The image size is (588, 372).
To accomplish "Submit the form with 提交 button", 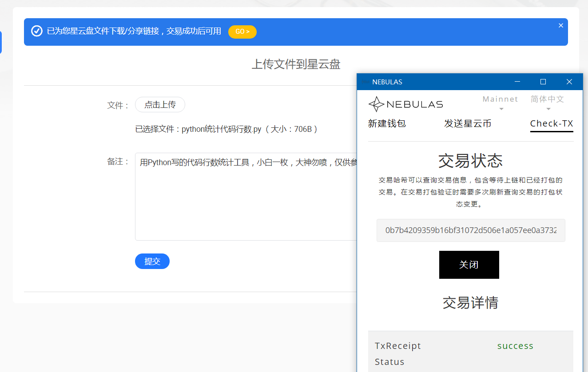I will pos(152,261).
